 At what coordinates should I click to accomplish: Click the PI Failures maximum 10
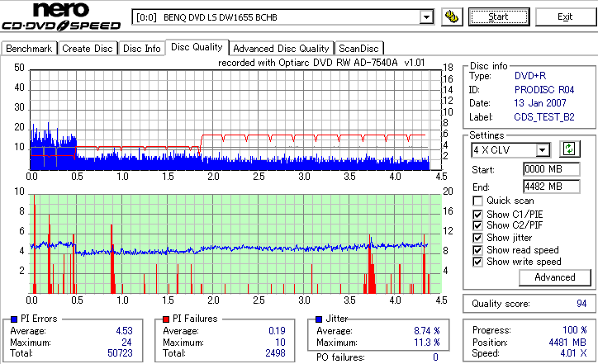(x=280, y=343)
